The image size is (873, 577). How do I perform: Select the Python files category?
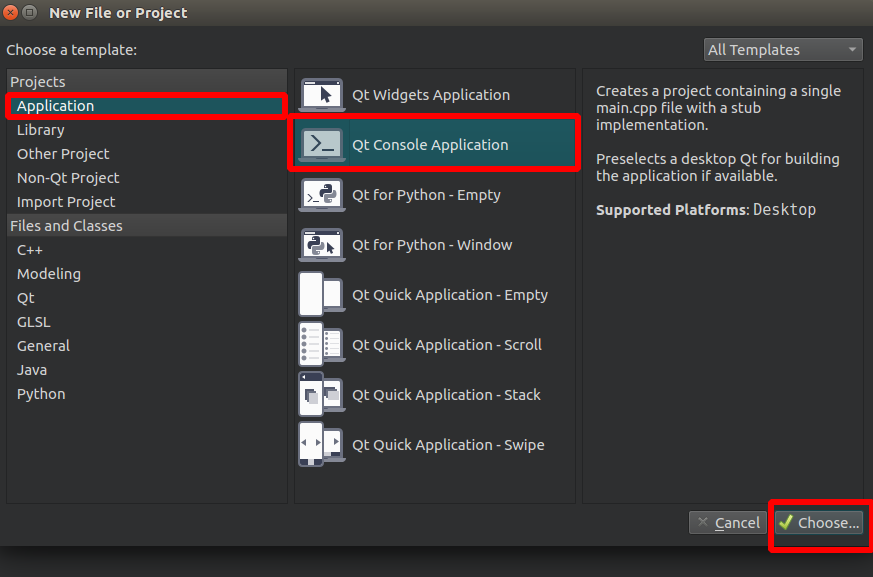click(x=41, y=394)
